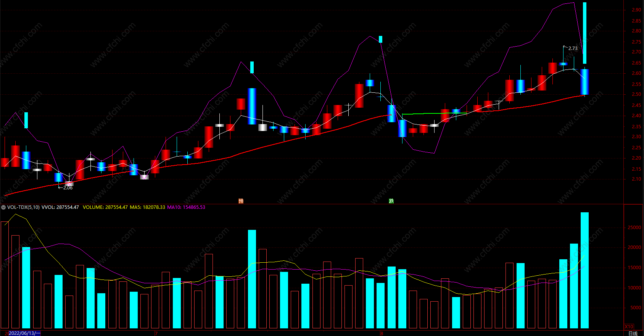The image size is (644, 336).
Task: Click the X10 volume scale box
Action: [629, 326]
